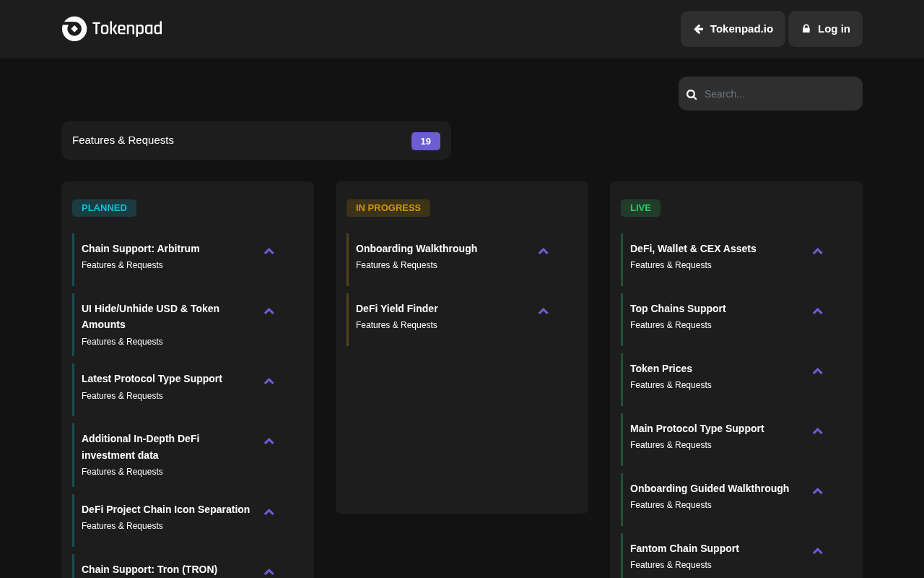Upvote Fantom Chain Support

point(817,551)
